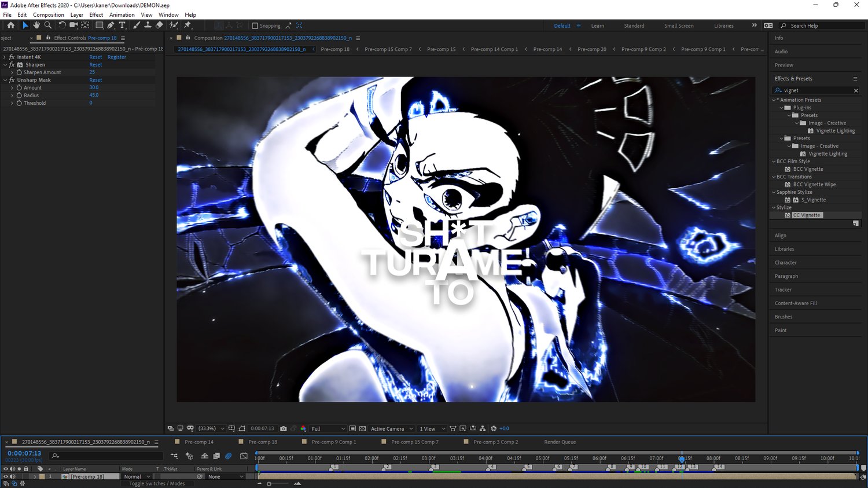Screen dimensions: 868x488
Task: Open the Normal blending mode dropdown
Action: point(137,477)
